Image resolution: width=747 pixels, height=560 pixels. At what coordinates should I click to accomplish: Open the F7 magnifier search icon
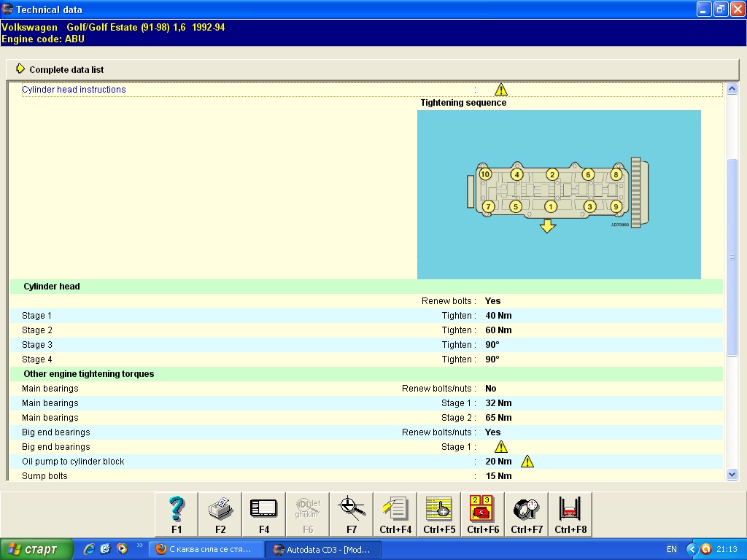352,514
